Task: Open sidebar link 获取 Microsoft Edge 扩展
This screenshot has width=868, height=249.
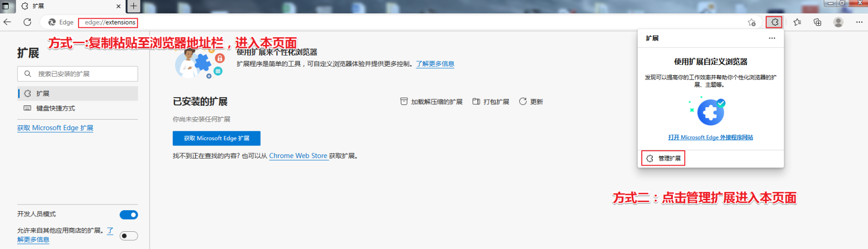Action: coord(55,128)
